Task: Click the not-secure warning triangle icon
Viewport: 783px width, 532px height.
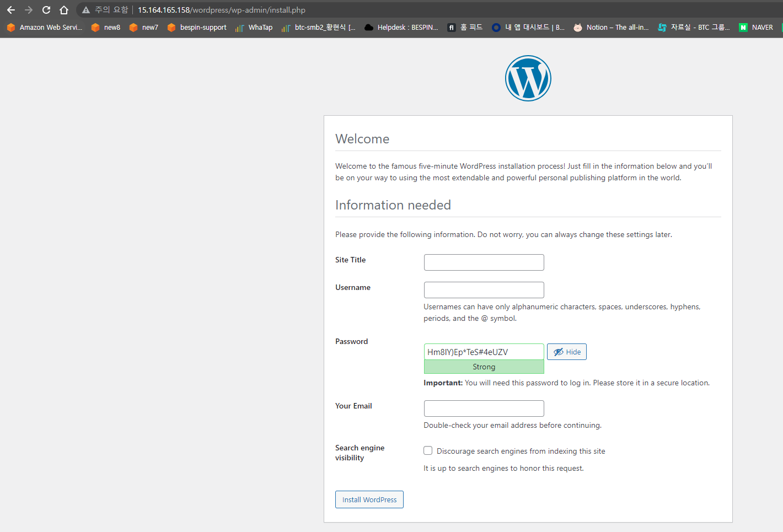Action: click(86, 10)
